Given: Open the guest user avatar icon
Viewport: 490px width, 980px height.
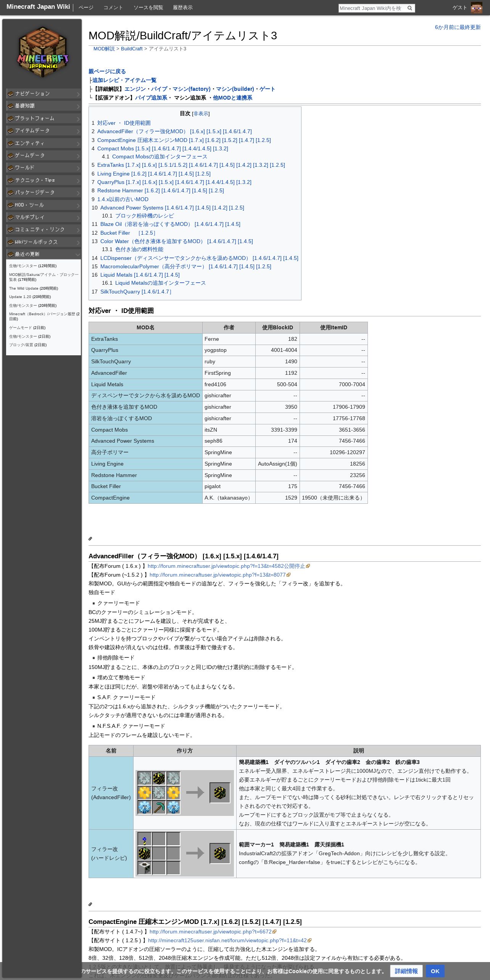Looking at the screenshot, I should [x=476, y=8].
